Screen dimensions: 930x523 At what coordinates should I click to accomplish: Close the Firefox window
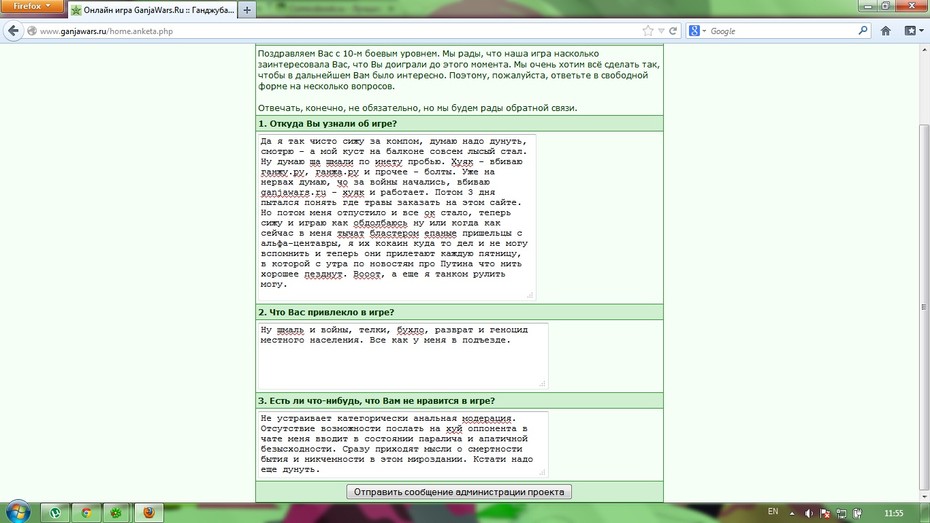911,6
